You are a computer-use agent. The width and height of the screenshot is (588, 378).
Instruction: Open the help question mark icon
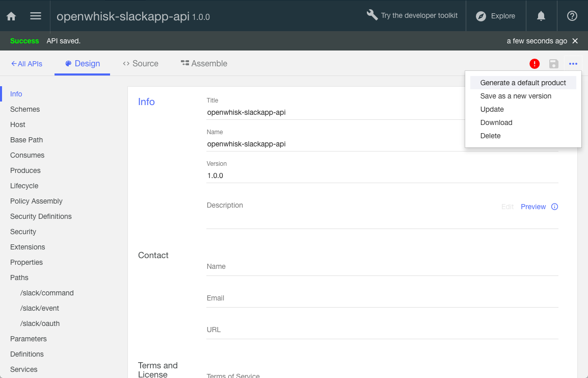click(x=572, y=16)
